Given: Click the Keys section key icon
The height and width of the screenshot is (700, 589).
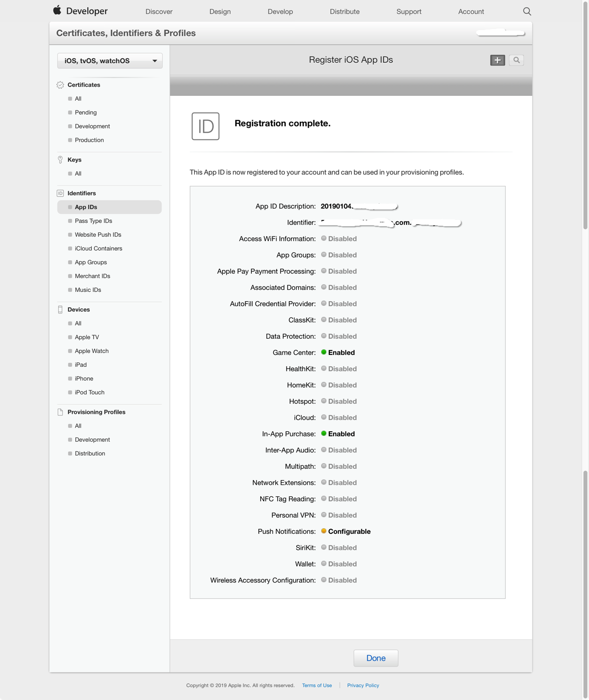Looking at the screenshot, I should pos(60,160).
